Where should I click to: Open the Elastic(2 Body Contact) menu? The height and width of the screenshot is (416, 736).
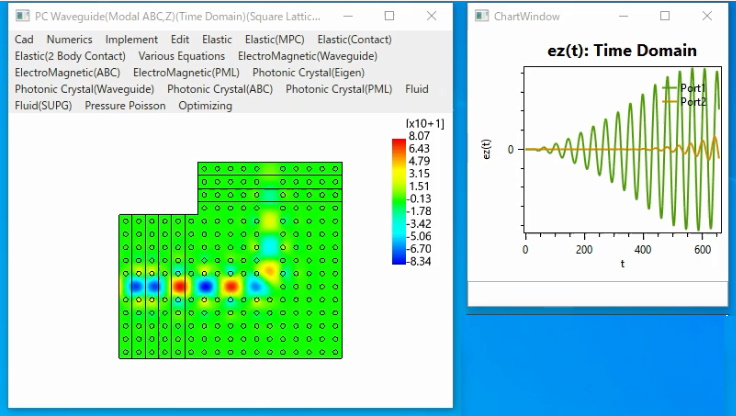[x=70, y=56]
